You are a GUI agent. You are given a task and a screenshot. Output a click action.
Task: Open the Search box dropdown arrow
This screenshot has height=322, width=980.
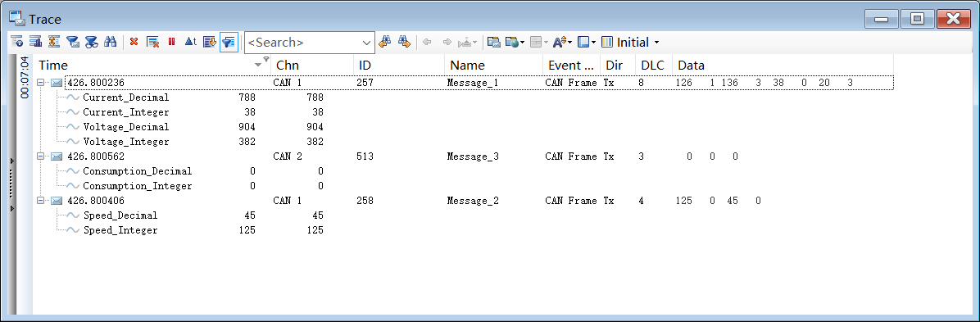click(x=367, y=43)
